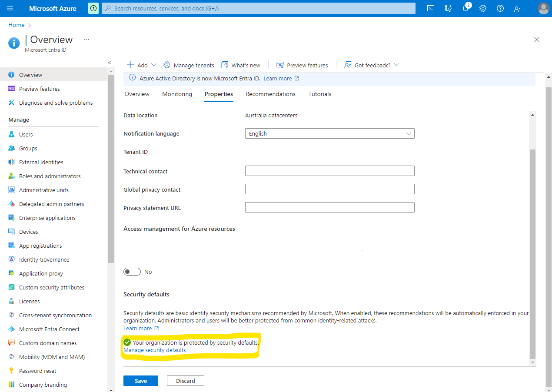The image size is (552, 392).
Task: Click the left sidebar scrollbar thumb
Action: click(111, 169)
